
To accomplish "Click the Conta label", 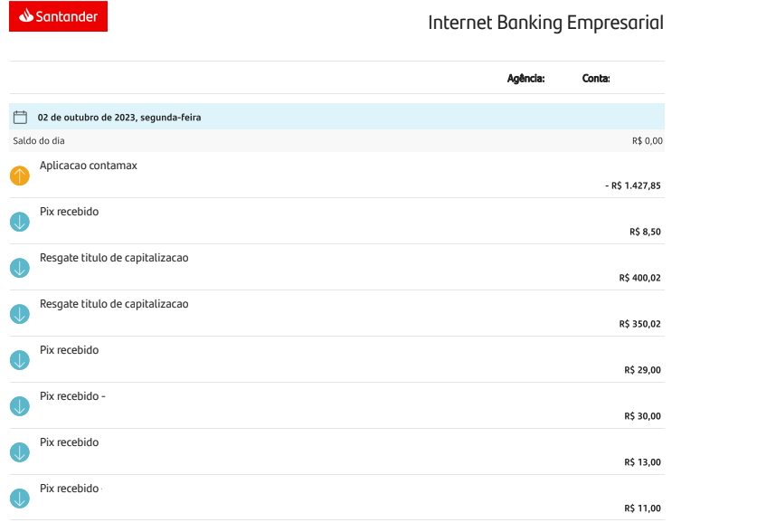I will 596,79.
